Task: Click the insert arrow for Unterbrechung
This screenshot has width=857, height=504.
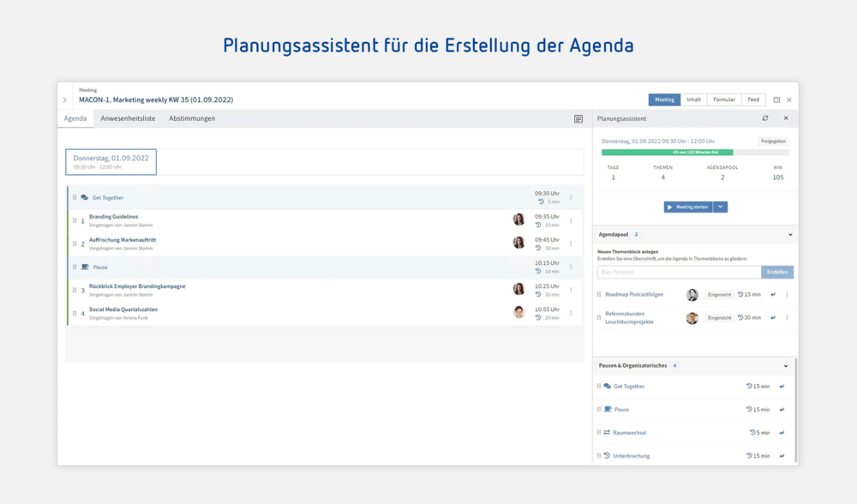Action: point(782,456)
